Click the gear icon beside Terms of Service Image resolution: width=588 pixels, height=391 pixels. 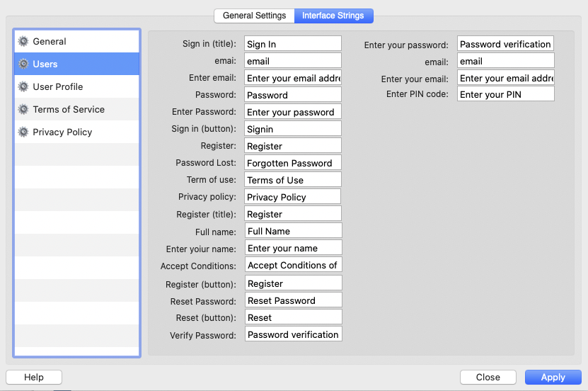click(x=23, y=110)
